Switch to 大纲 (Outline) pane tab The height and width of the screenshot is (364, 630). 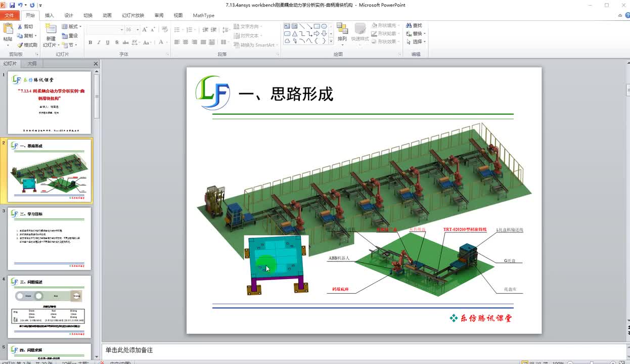pyautogui.click(x=32, y=64)
